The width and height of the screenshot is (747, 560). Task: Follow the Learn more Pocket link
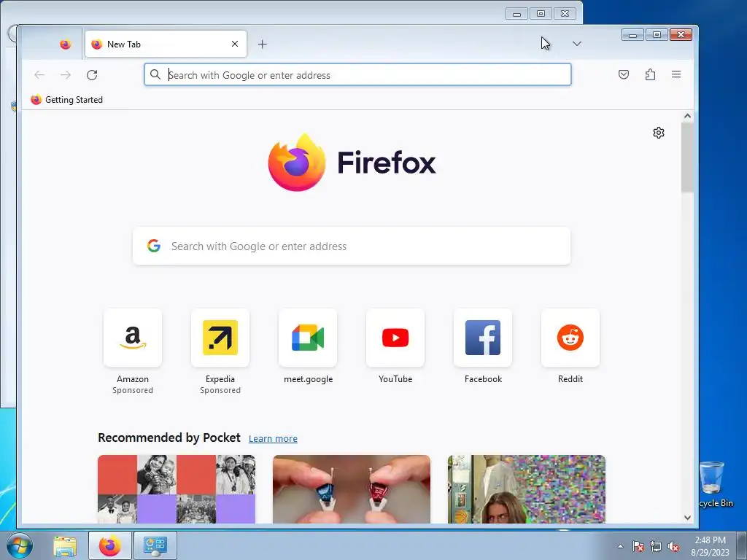coord(273,438)
